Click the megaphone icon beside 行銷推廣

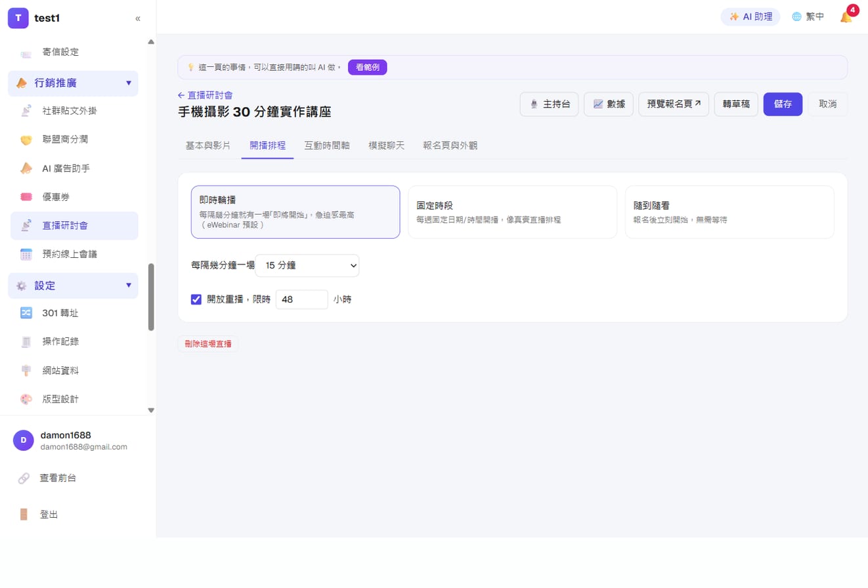[x=22, y=83]
